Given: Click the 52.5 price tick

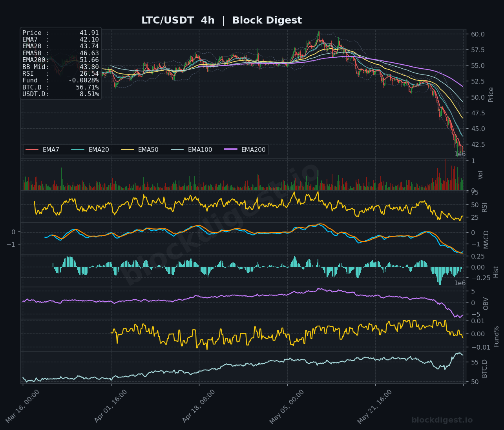Looking at the screenshot, I should coord(478,81).
